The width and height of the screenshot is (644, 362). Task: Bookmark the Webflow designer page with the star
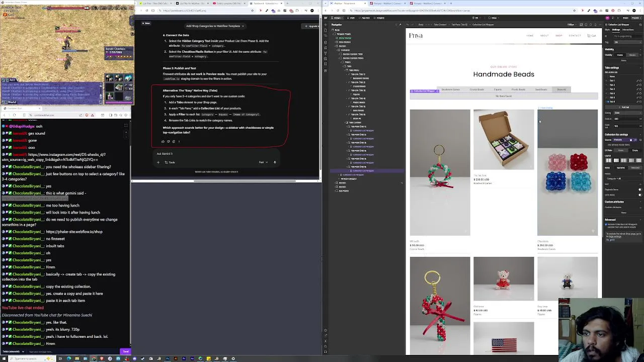[575, 11]
